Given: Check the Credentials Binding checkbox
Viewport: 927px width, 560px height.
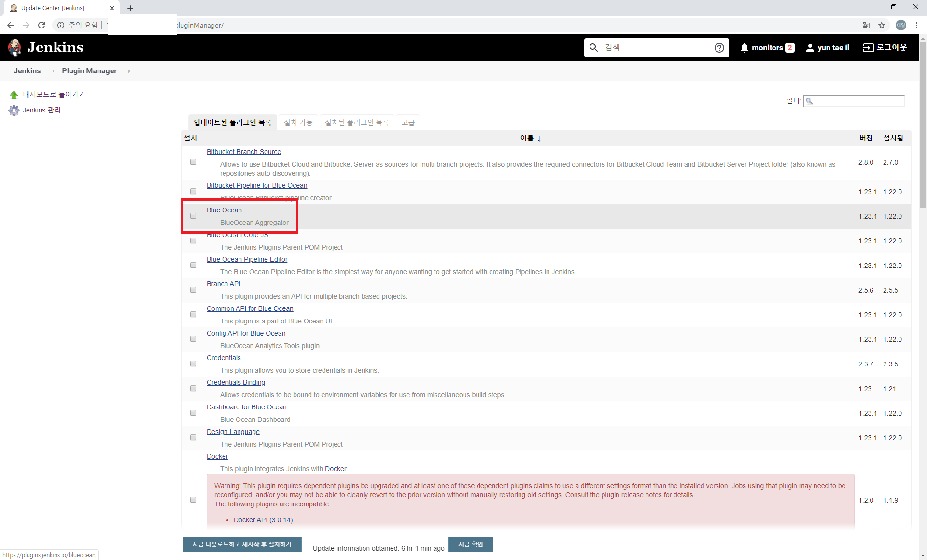Looking at the screenshot, I should click(x=193, y=388).
